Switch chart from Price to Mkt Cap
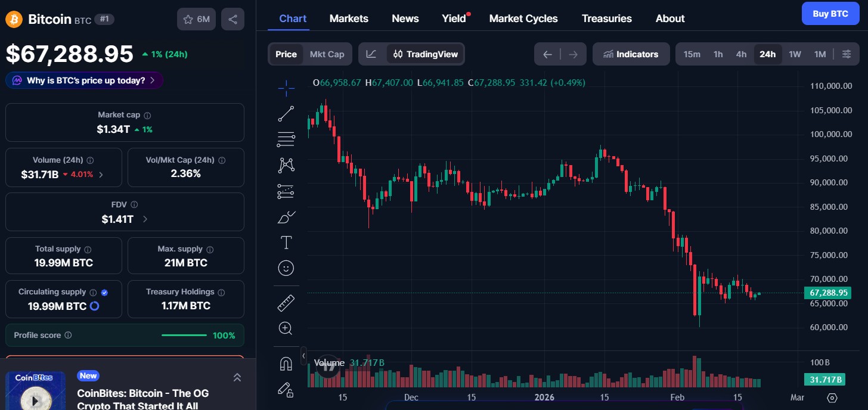 coord(327,54)
